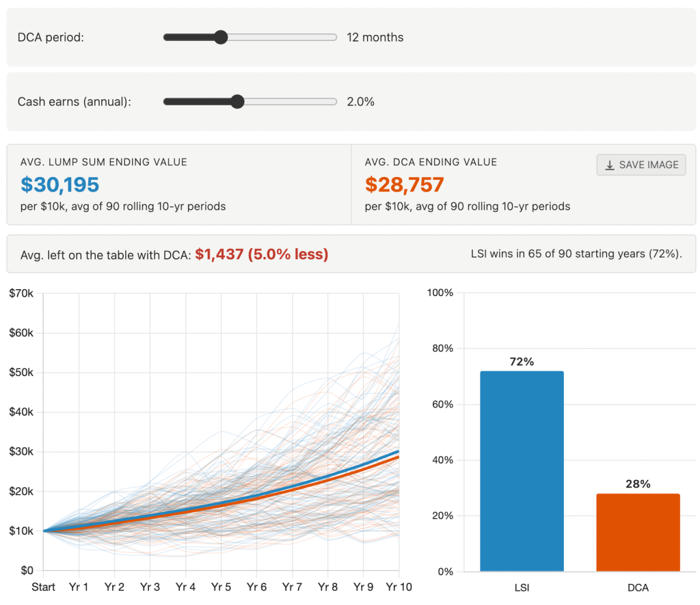Click the 12 months label
Screen dimensions: 700x605
375,37
